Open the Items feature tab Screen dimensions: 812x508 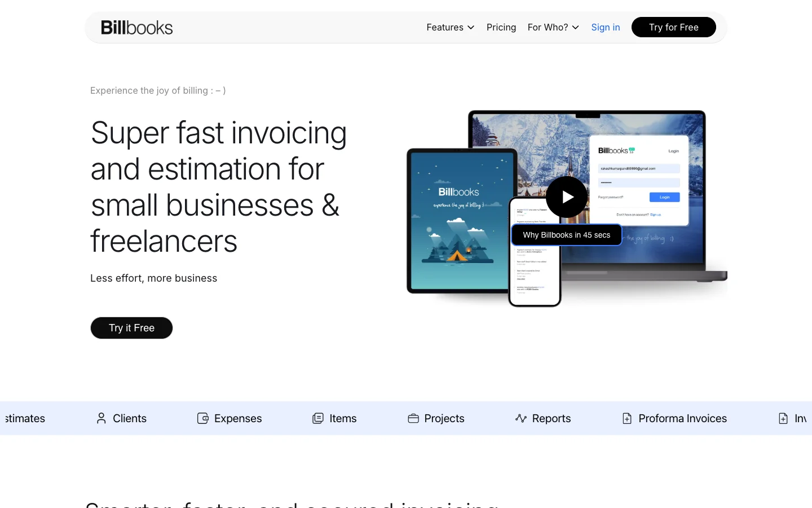334,418
